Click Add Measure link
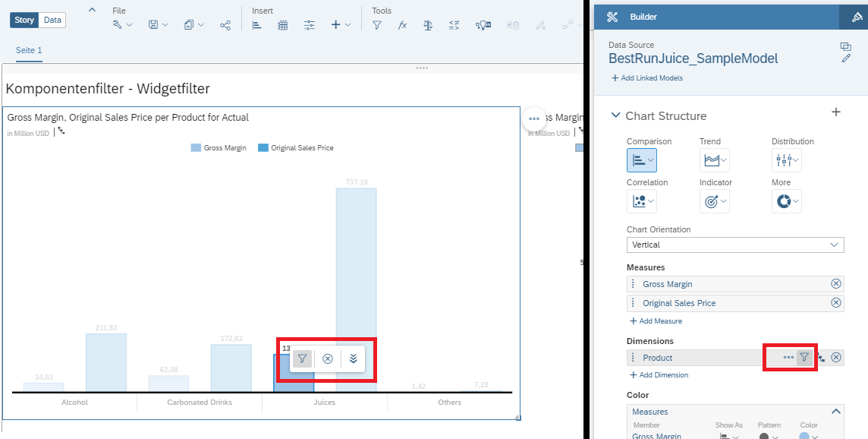This screenshot has width=868, height=439. pos(656,321)
